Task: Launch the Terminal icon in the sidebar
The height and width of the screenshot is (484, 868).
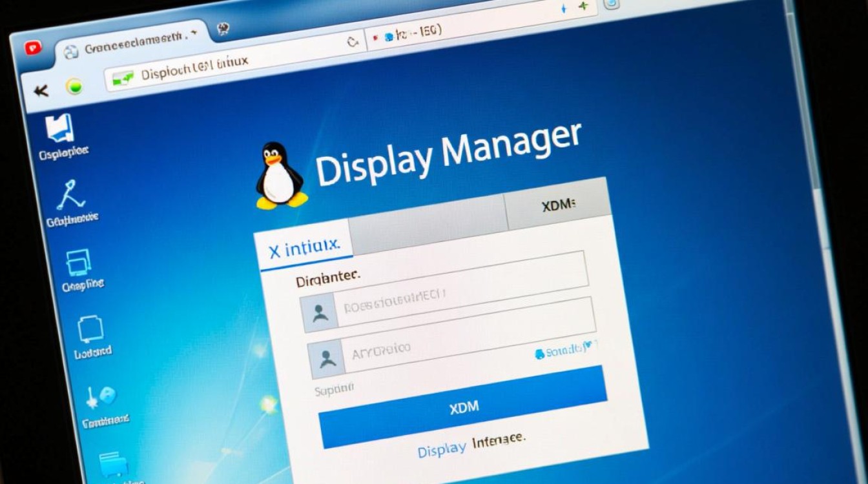Action: click(102, 395)
